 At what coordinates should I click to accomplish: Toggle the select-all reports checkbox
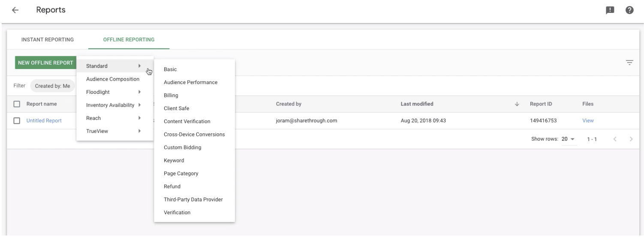(17, 104)
